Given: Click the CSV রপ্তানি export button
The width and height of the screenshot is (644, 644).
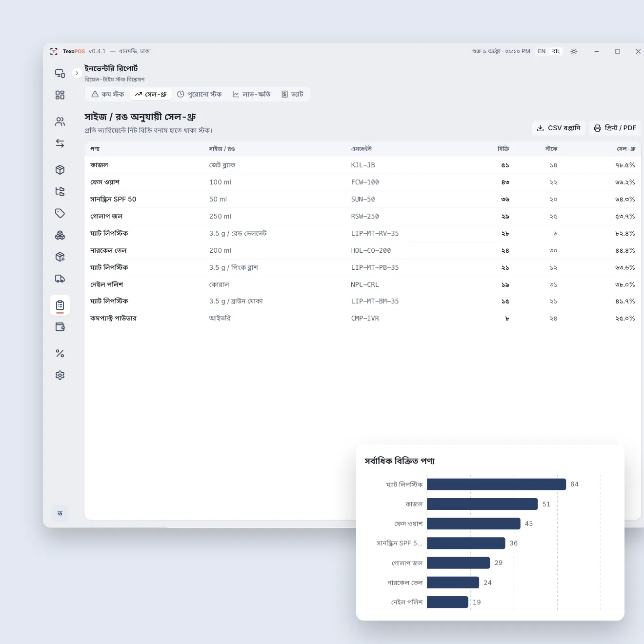Looking at the screenshot, I should [x=559, y=128].
